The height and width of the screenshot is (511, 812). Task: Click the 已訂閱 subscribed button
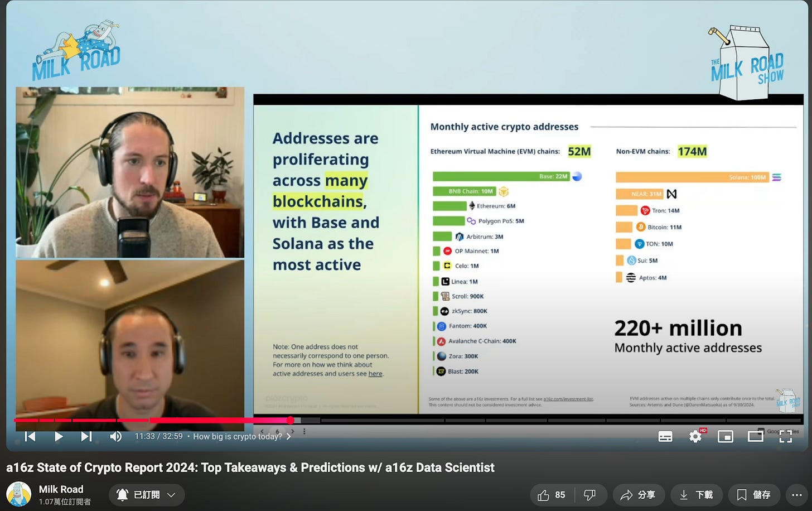147,495
